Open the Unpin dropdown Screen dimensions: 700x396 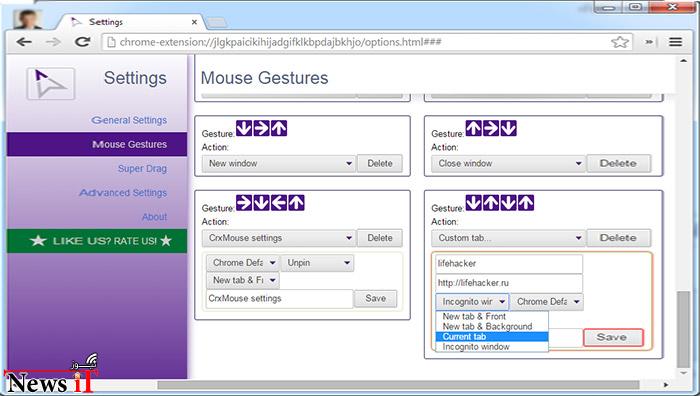coord(317,263)
